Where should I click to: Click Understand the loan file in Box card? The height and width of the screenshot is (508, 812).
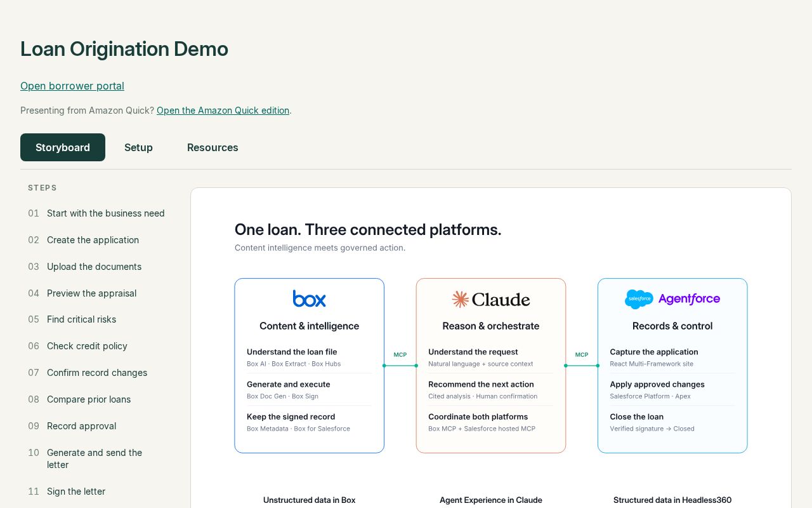pyautogui.click(x=292, y=352)
